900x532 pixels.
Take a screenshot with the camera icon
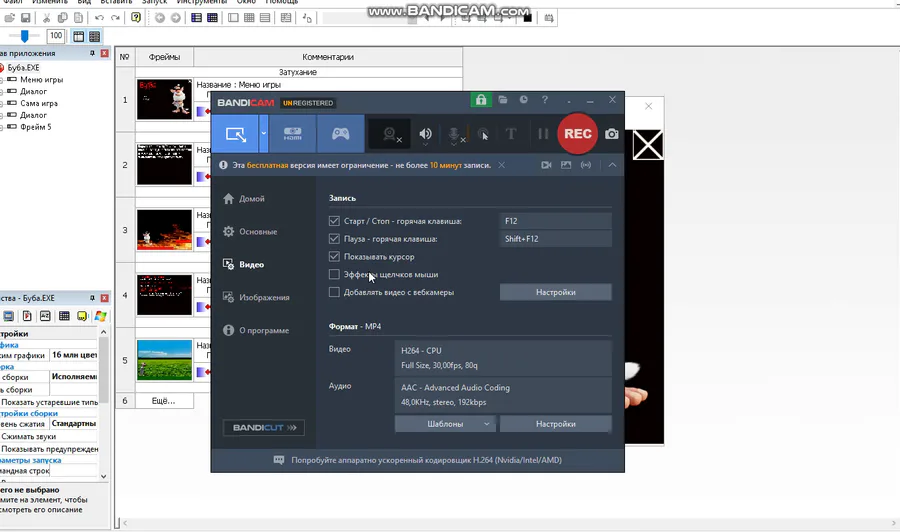pos(612,134)
